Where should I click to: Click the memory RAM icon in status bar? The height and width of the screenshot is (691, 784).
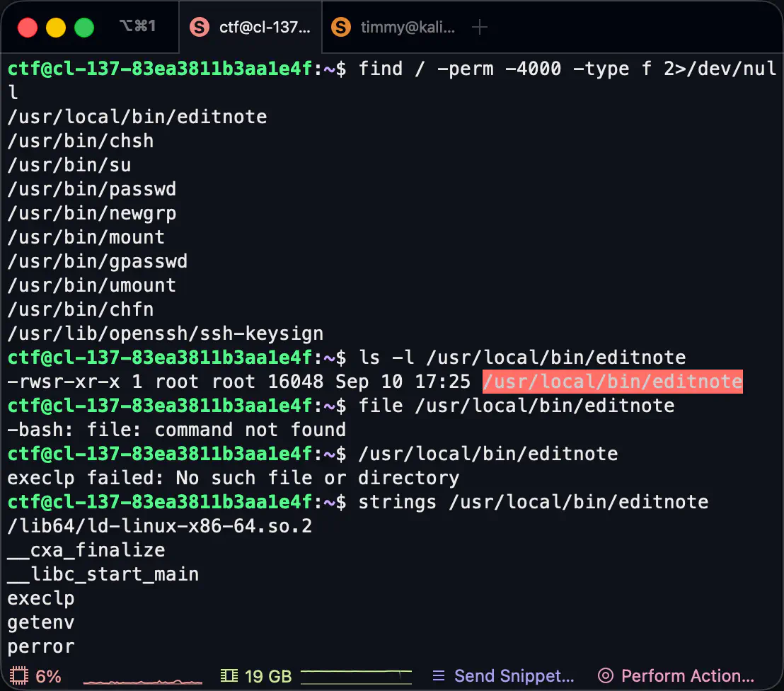point(229,676)
